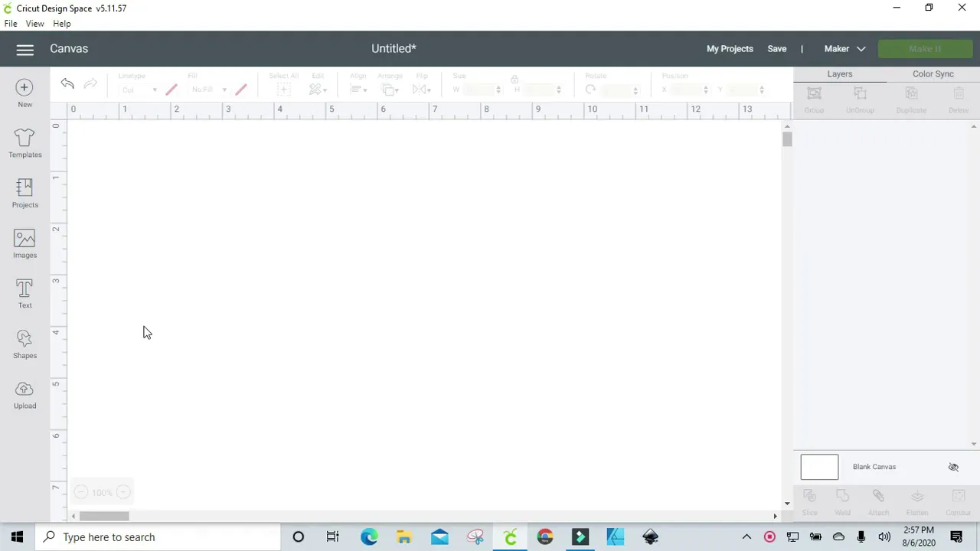Viewport: 980px width, 551px height.
Task: Click the Width input field
Action: [x=482, y=90]
